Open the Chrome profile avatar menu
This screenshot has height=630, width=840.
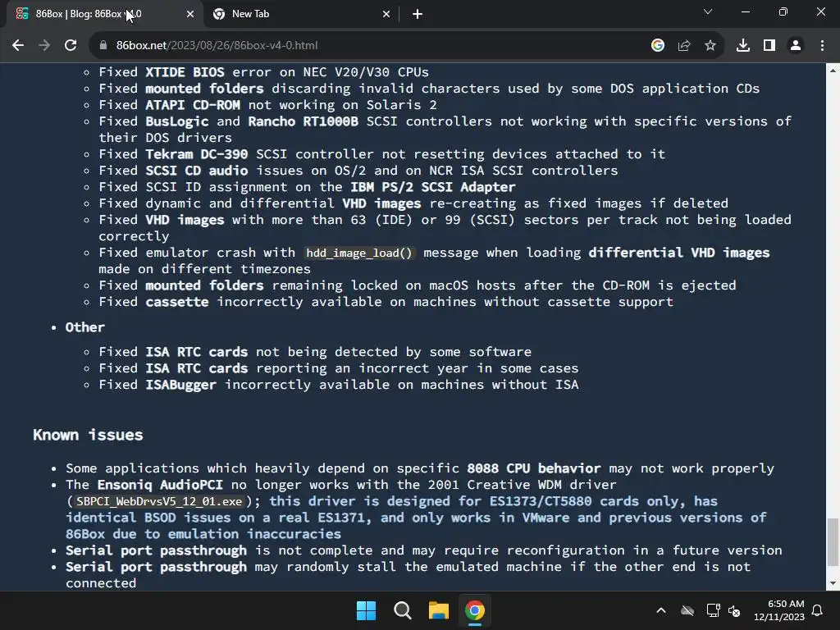tap(796, 46)
